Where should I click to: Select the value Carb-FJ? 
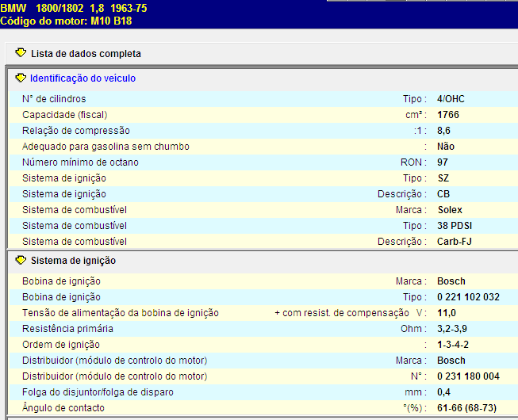pos(455,242)
